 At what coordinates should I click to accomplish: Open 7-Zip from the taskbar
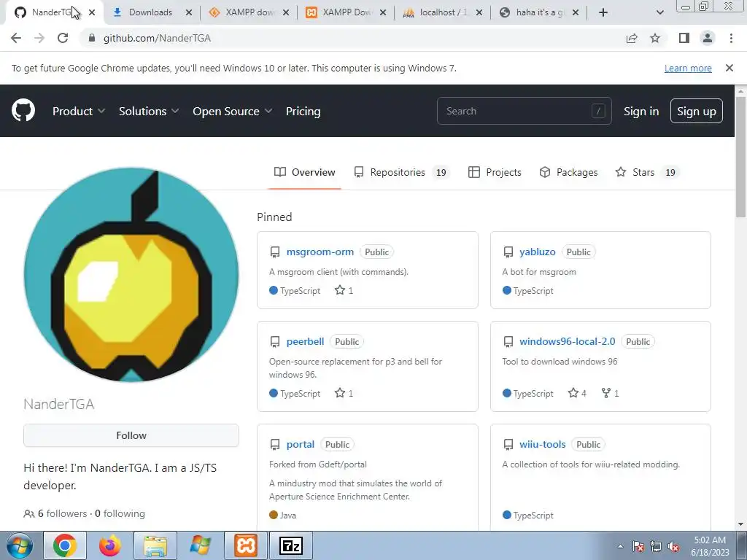coord(291,545)
